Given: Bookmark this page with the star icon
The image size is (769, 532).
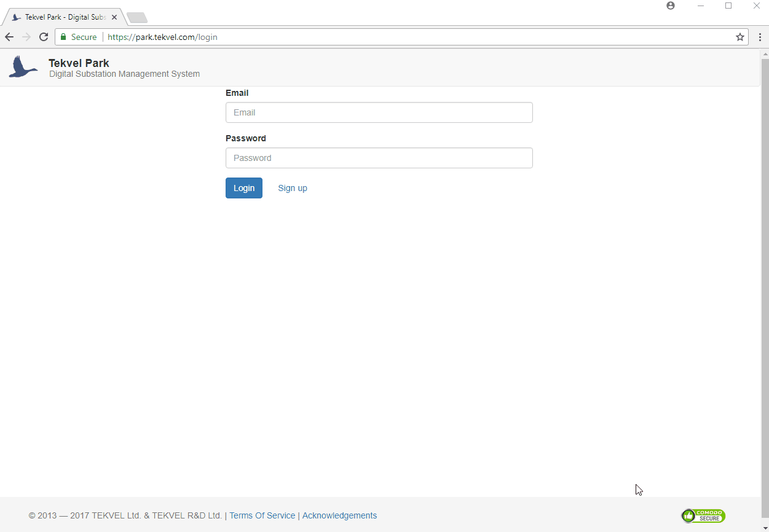Looking at the screenshot, I should 740,37.
